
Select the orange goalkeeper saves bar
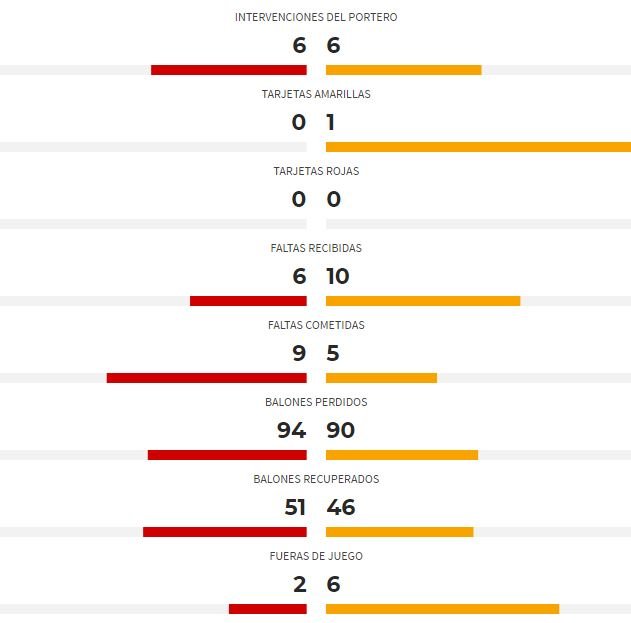(404, 70)
